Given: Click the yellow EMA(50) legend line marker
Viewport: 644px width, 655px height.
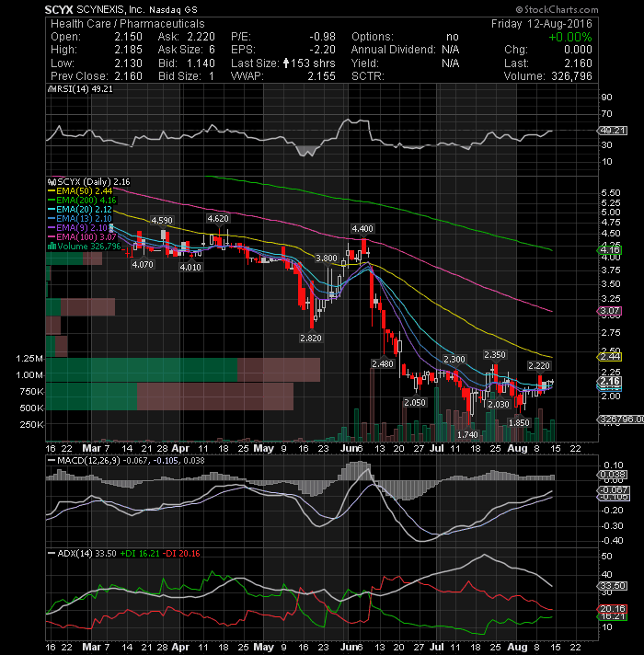Looking at the screenshot, I should point(52,191).
